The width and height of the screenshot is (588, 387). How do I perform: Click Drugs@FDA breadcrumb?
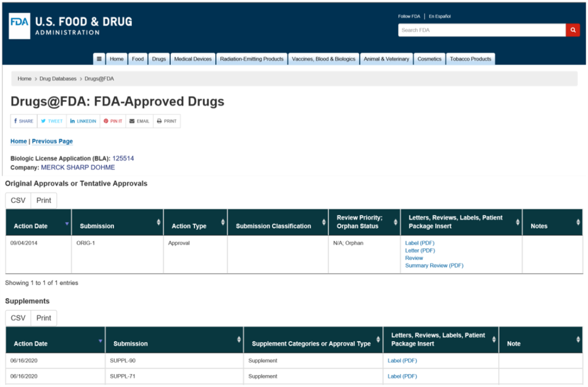[100, 79]
